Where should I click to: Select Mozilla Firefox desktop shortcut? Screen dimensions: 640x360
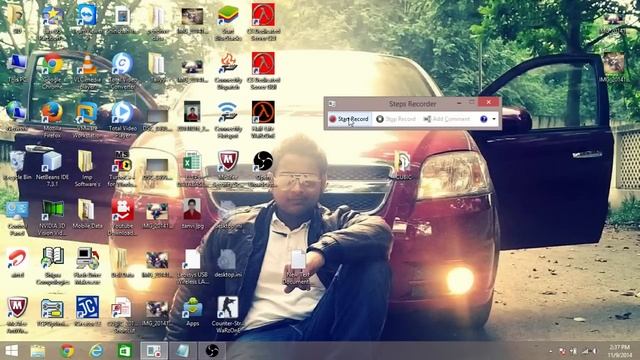click(x=52, y=120)
